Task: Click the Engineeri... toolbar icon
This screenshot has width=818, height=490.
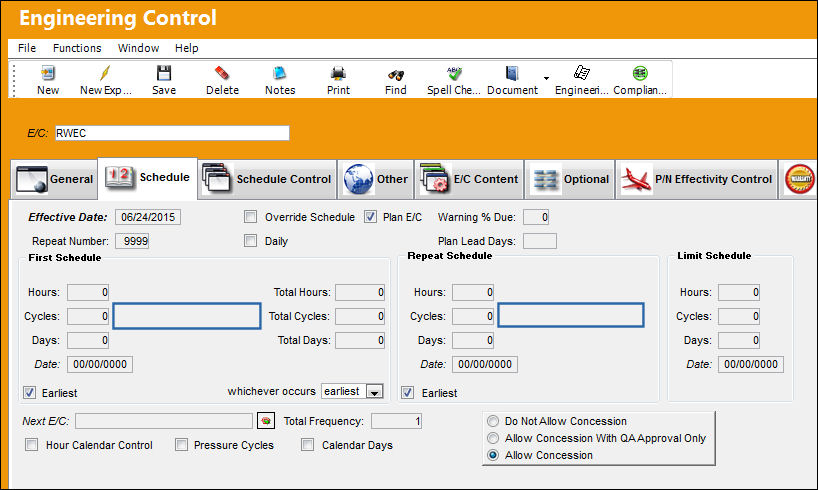Action: point(581,73)
